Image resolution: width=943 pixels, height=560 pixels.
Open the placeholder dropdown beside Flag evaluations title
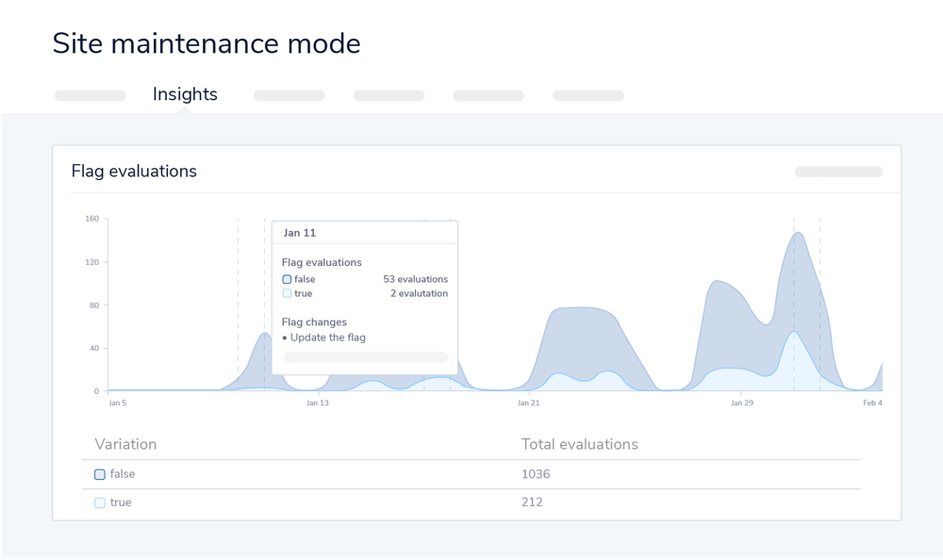(838, 172)
